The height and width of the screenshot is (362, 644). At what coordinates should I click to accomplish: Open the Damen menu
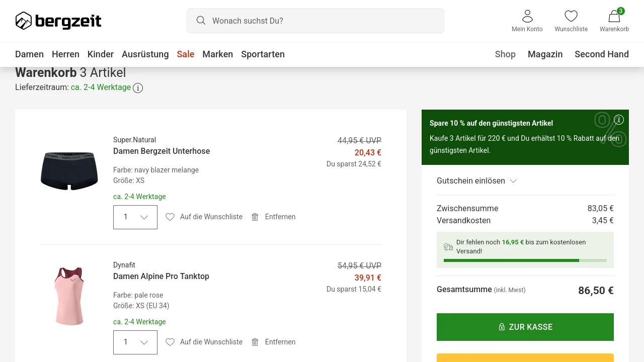(29, 54)
